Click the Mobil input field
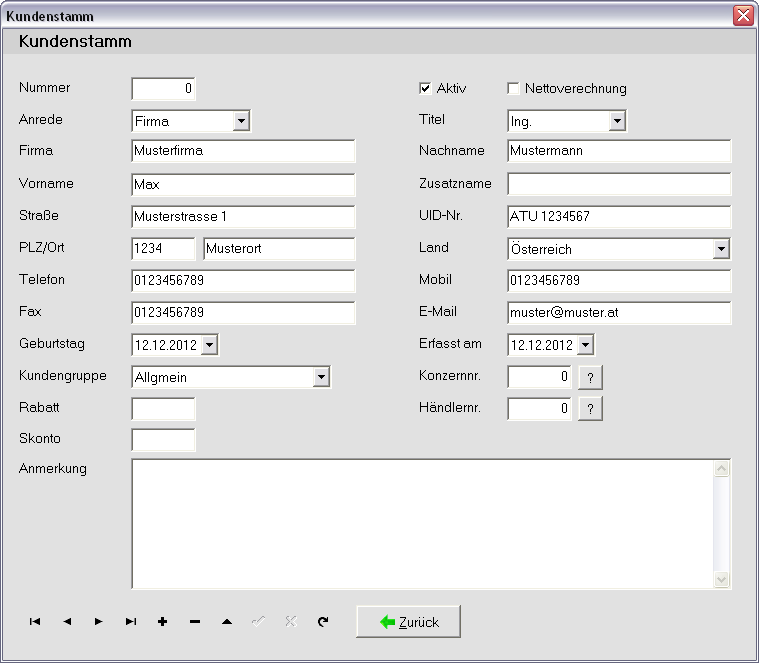This screenshot has width=759, height=663. click(x=619, y=281)
